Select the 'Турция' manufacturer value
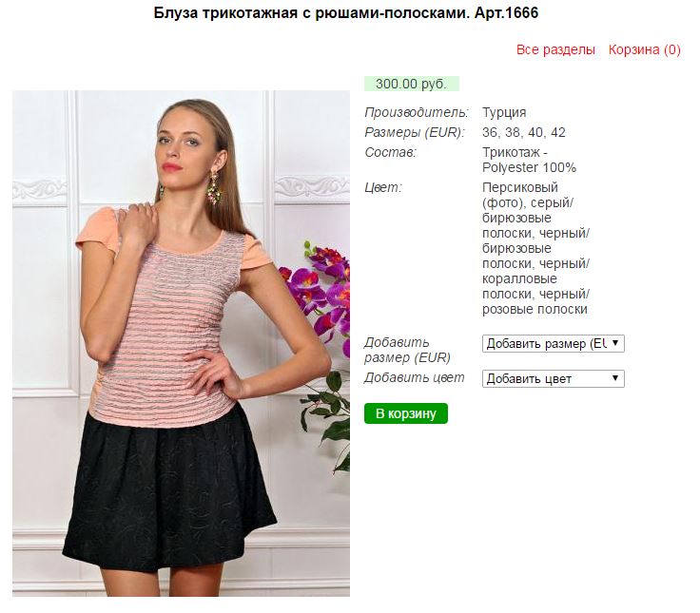700x613 pixels. (x=504, y=112)
